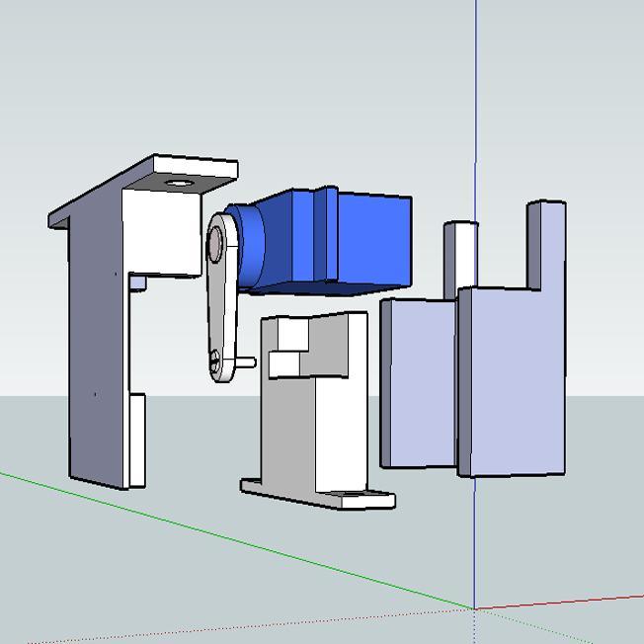Click the base flange of the central mount
The image size is (644, 644).
point(318,494)
